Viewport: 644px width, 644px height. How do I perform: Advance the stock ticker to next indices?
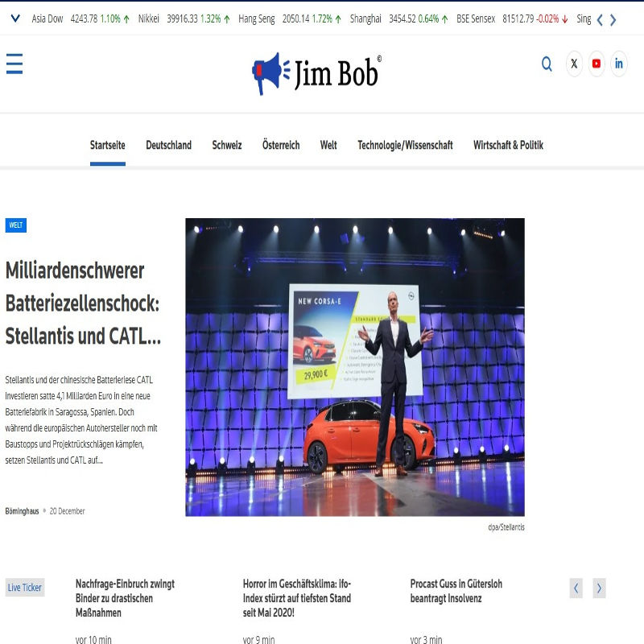tap(613, 19)
